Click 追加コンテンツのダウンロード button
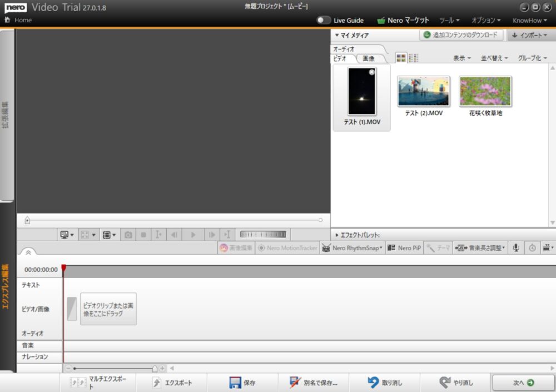The image size is (556, 392). click(460, 35)
